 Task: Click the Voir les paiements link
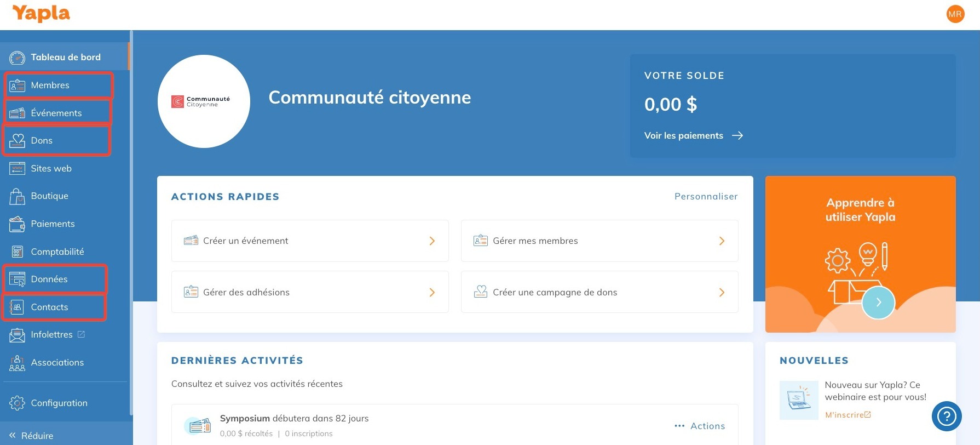693,136
